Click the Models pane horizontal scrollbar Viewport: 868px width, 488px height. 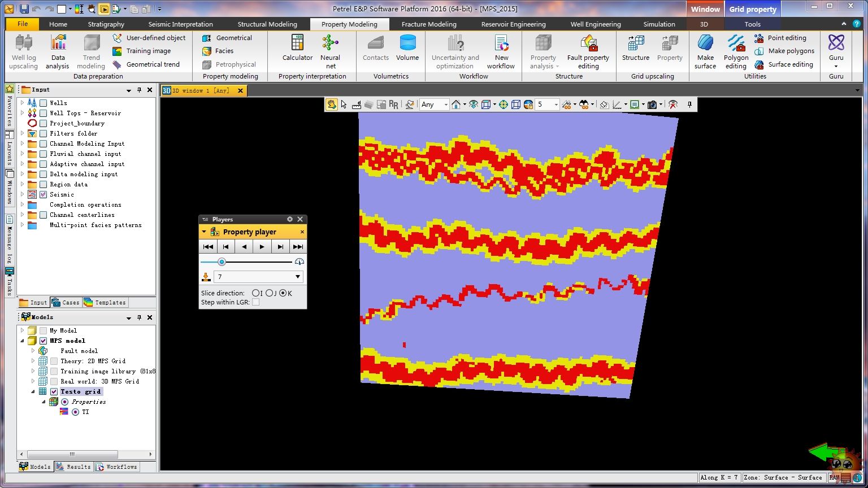pyautogui.click(x=72, y=454)
